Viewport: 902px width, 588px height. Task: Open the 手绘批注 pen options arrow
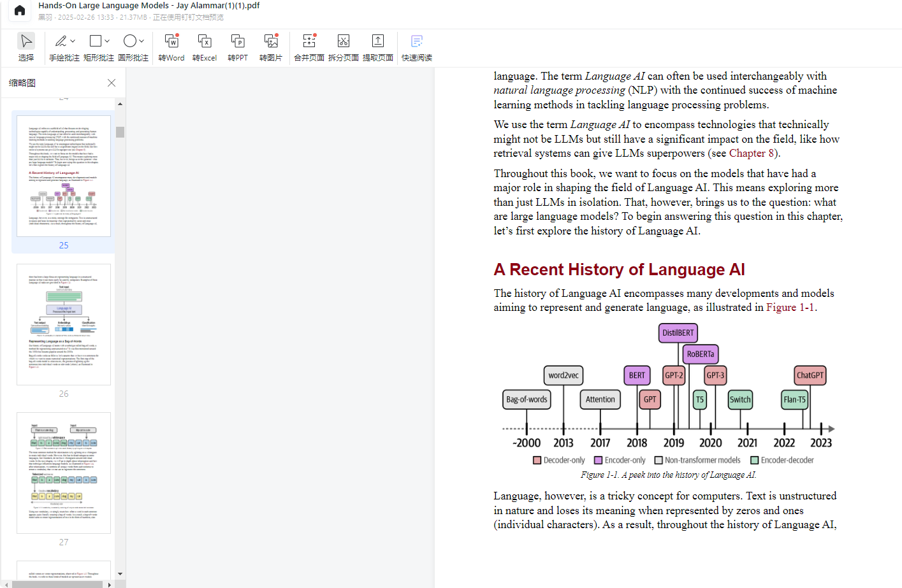(73, 41)
